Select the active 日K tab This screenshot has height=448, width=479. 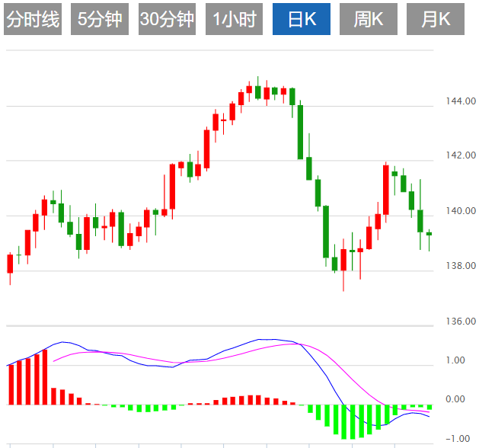[302, 19]
